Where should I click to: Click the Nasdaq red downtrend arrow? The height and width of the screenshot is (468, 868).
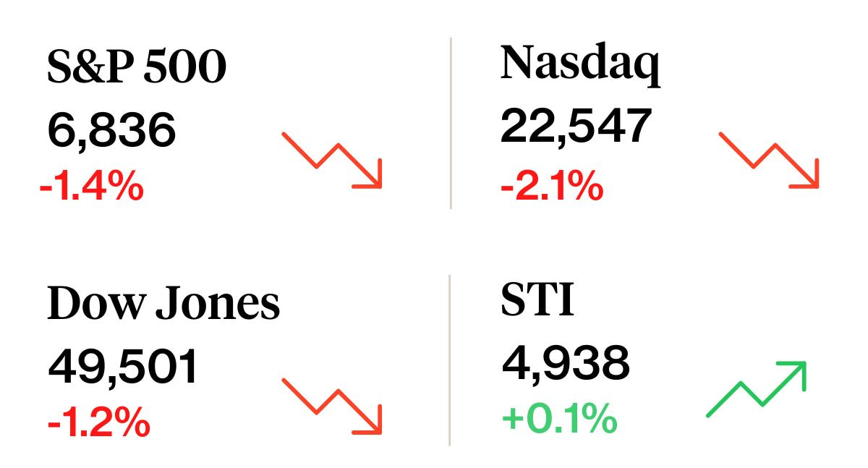[769, 161]
